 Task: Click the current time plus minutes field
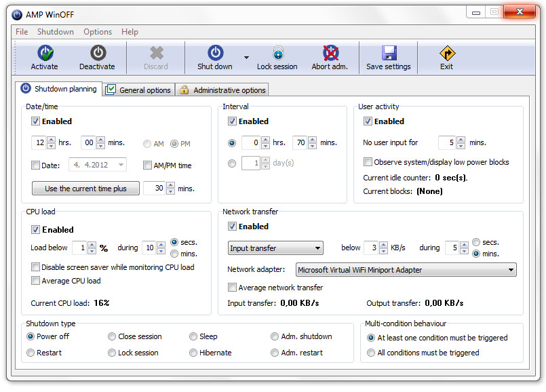coord(155,188)
